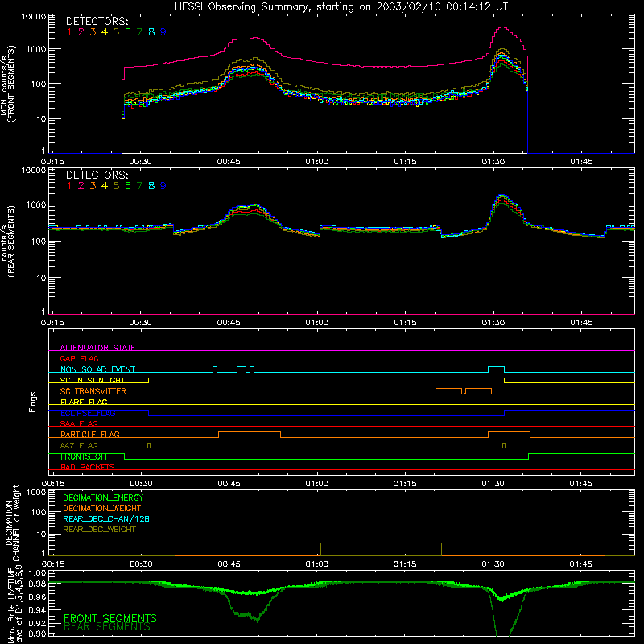Click green detector 6 in front segments legend
The height and width of the screenshot is (644, 644).
[128, 32]
